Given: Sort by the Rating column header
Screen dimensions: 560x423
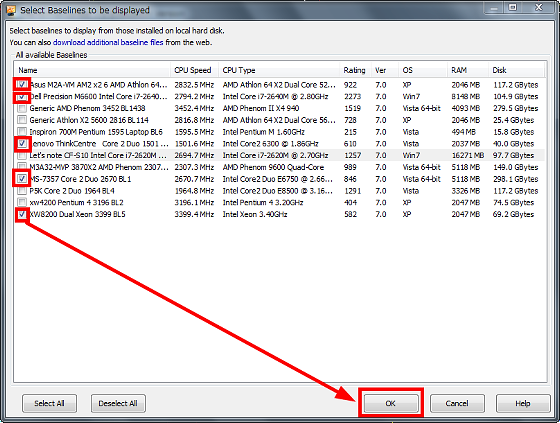Looking at the screenshot, I should (x=355, y=70).
